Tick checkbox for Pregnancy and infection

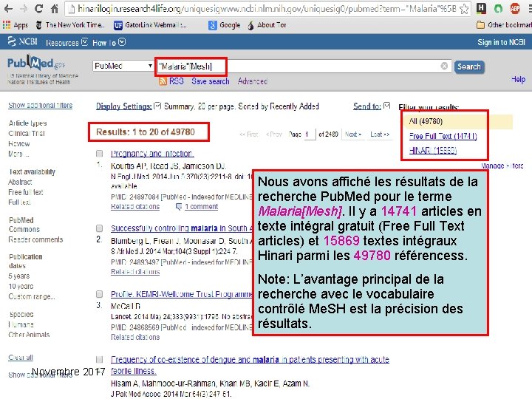coord(100,154)
